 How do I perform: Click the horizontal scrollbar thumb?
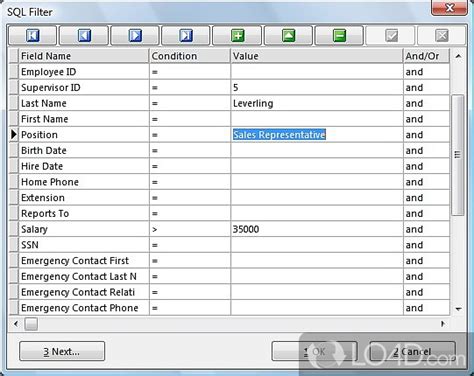pyautogui.click(x=31, y=323)
